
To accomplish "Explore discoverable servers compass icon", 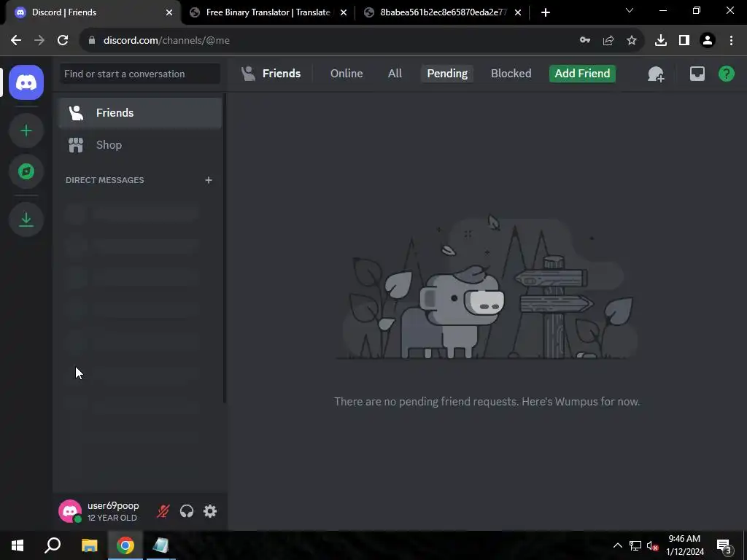I will pos(26,171).
